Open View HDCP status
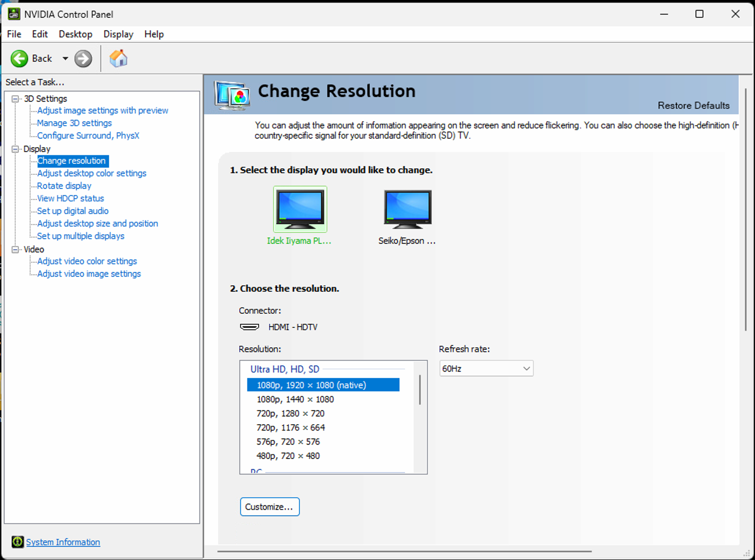This screenshot has width=755, height=560. pyautogui.click(x=70, y=198)
